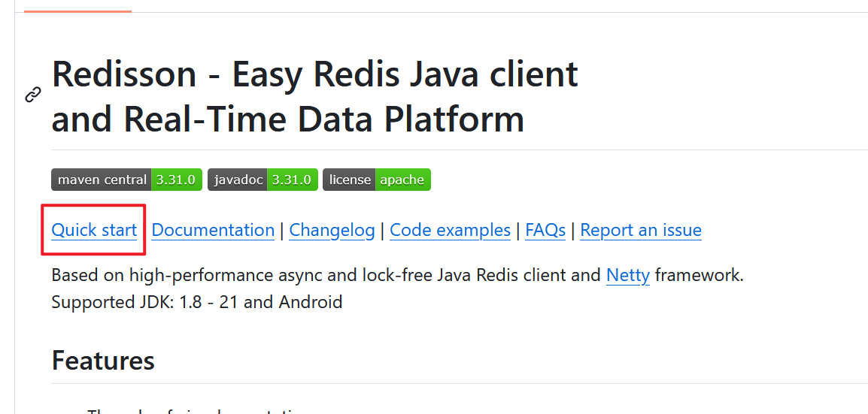The height and width of the screenshot is (414, 868).
Task: Click the anchor link icon beside the heading
Action: [32, 95]
